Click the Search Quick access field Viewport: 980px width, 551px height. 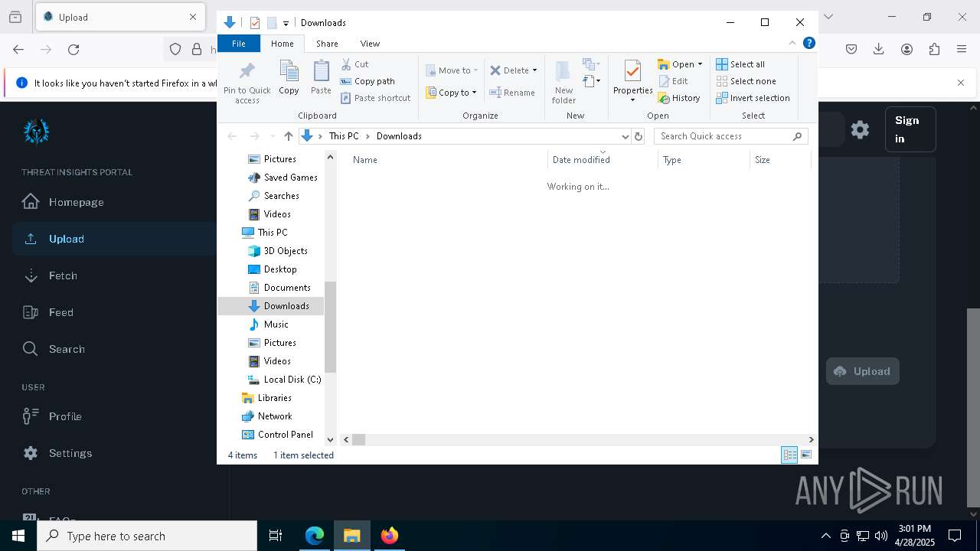(x=730, y=136)
